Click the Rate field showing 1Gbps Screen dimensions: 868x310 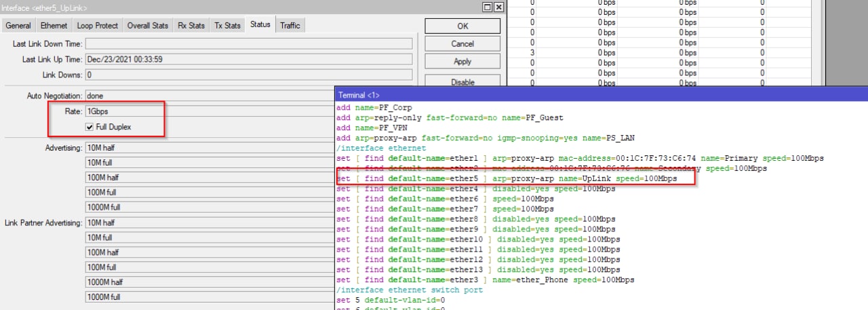click(210, 111)
